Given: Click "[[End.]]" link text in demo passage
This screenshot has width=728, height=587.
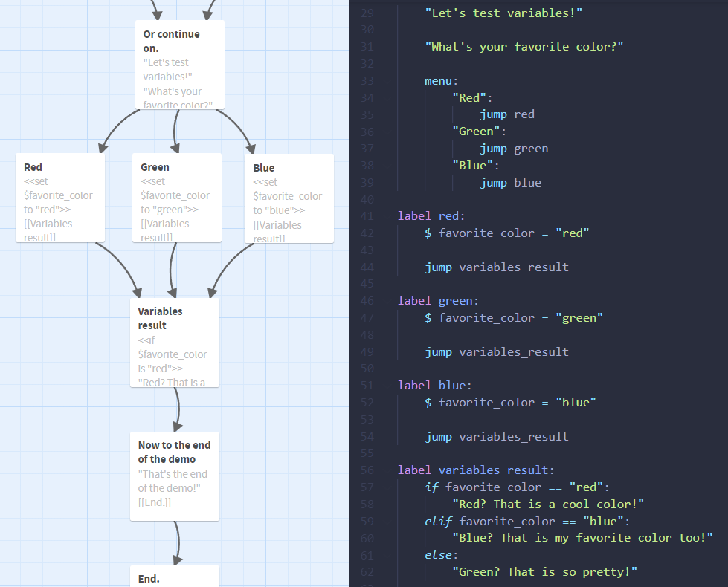Looking at the screenshot, I should [154, 502].
